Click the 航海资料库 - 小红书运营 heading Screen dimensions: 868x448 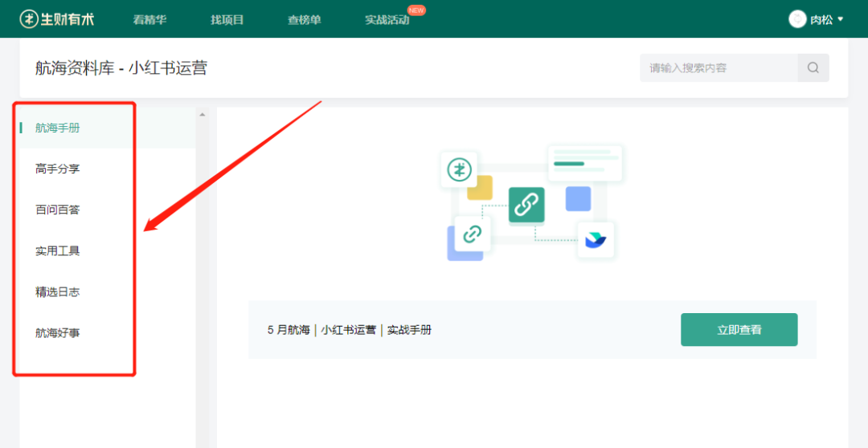click(x=121, y=68)
